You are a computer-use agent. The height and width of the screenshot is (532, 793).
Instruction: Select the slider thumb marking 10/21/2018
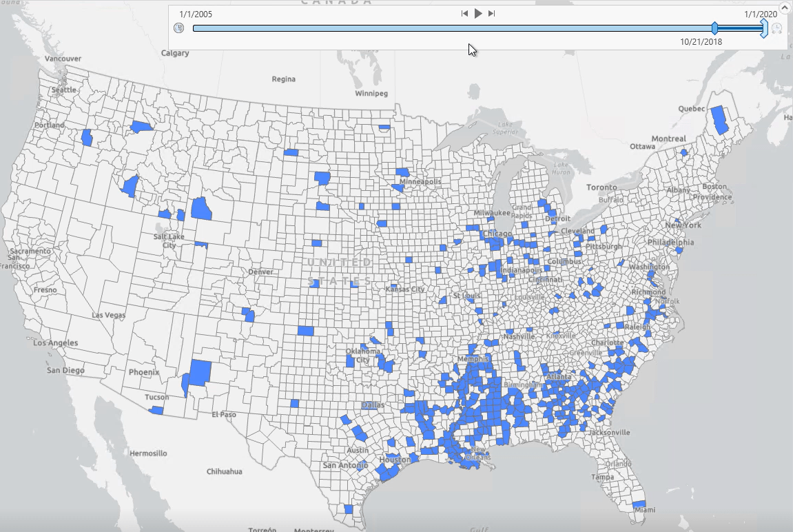tap(715, 28)
